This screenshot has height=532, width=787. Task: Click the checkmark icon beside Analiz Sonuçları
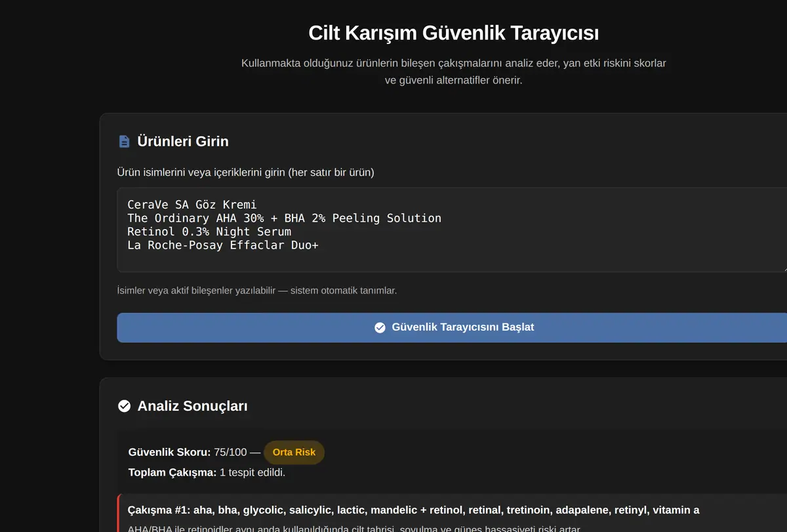coord(124,406)
